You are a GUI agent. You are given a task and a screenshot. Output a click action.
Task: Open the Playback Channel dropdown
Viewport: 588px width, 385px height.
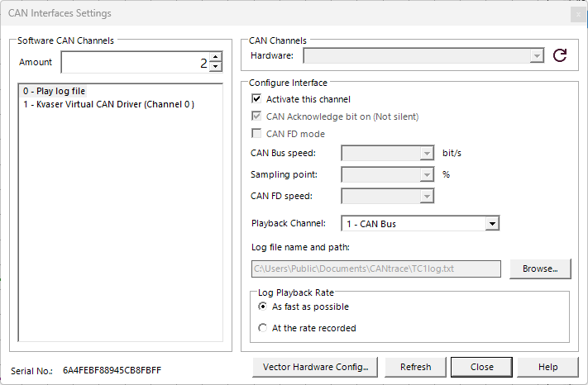click(492, 223)
